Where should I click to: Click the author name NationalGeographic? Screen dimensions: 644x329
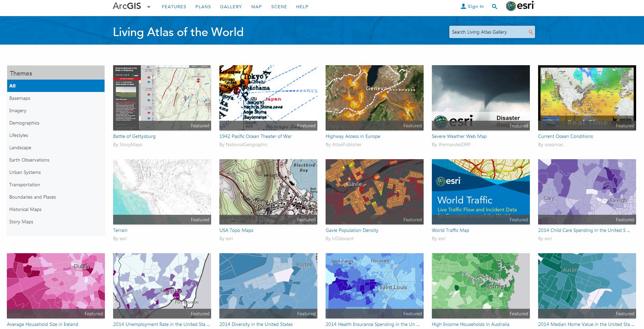click(246, 144)
